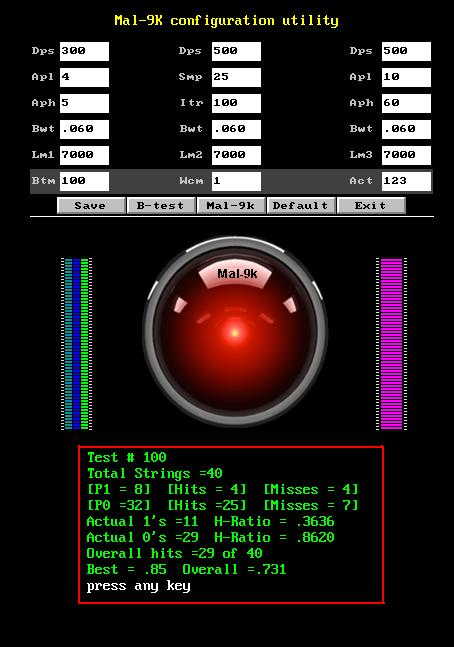
Task: Select the left column Bwt field
Action: click(x=84, y=129)
